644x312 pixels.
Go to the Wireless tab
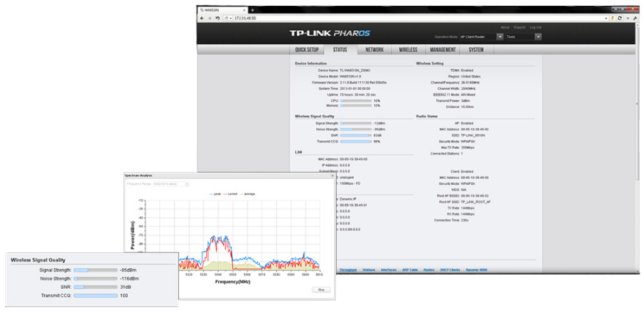point(408,50)
